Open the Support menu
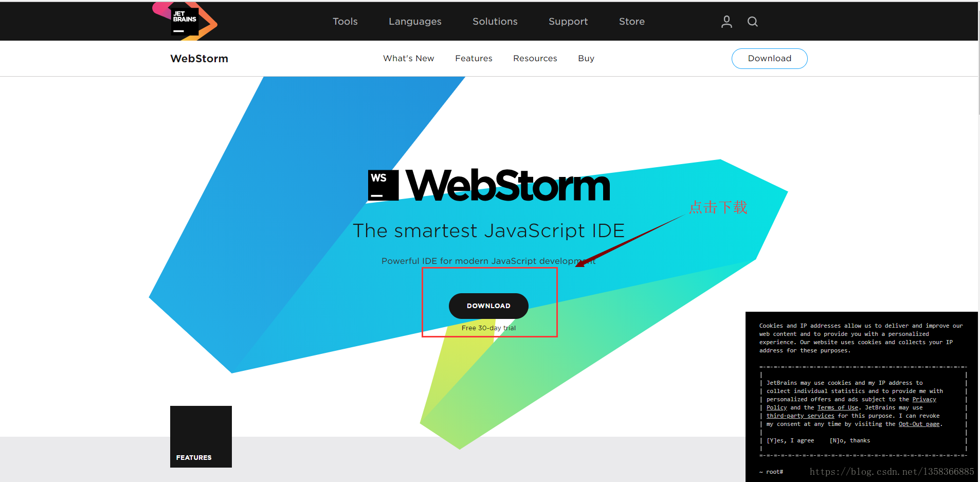 [568, 21]
